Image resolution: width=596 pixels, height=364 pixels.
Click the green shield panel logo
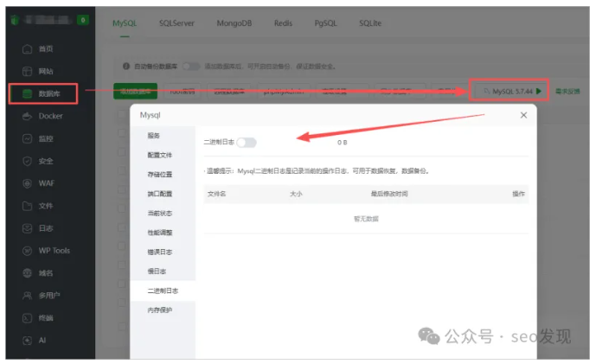[15, 20]
